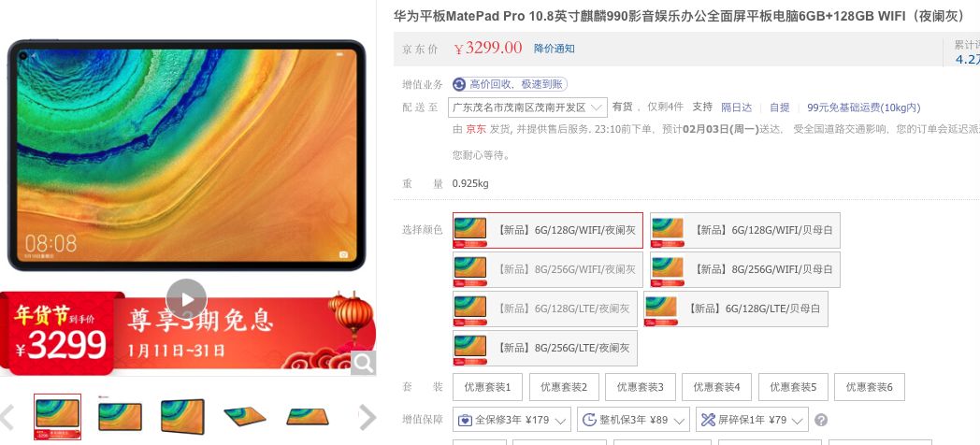Select 6G/128G/WIFI/贝母白 option
Image resolution: width=980 pixels, height=445 pixels.
[745, 230]
